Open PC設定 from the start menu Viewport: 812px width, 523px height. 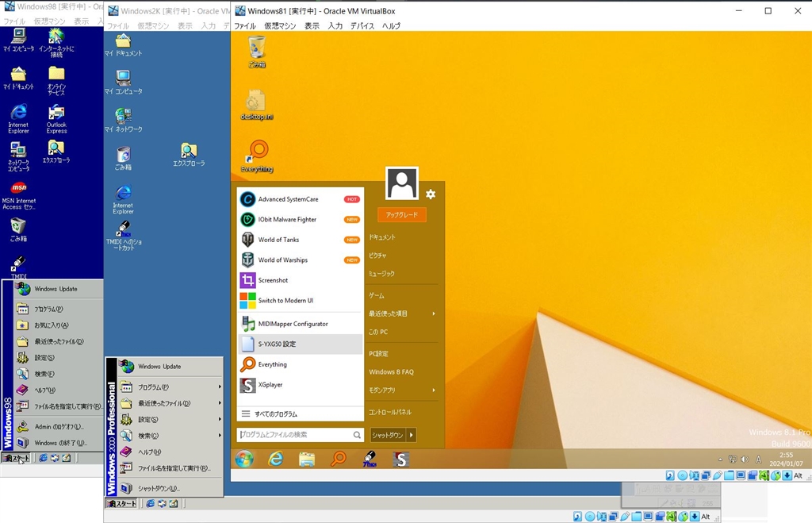(378, 353)
